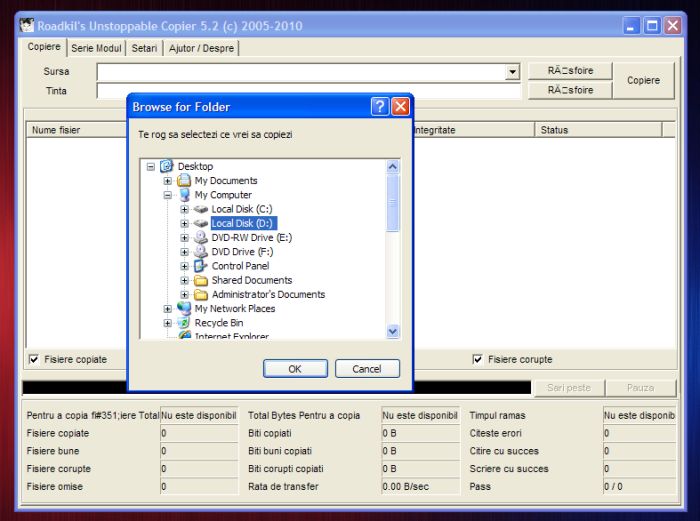Select My Network Places label
The height and width of the screenshot is (521, 700).
point(235,308)
